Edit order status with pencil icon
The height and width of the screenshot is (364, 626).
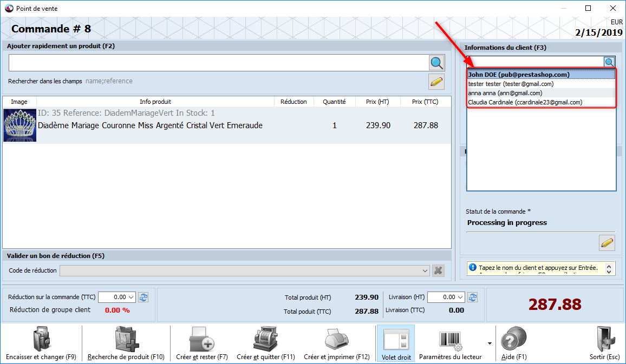607,243
